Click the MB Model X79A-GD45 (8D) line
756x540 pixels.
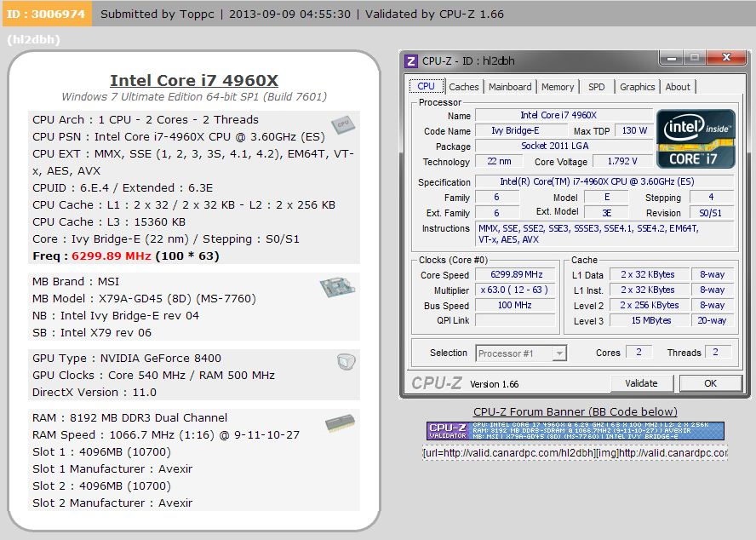(x=144, y=299)
